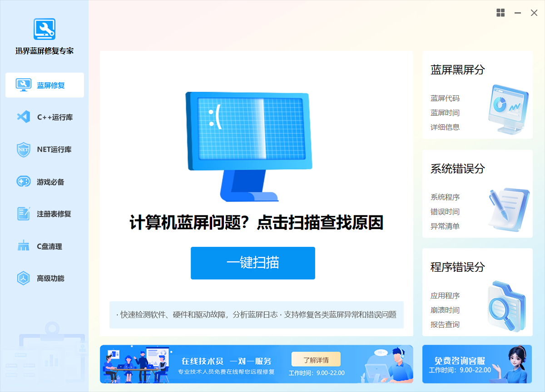Click the 高级功能 hexagon icon
Screen dimensions: 545x392
[x=23, y=278]
